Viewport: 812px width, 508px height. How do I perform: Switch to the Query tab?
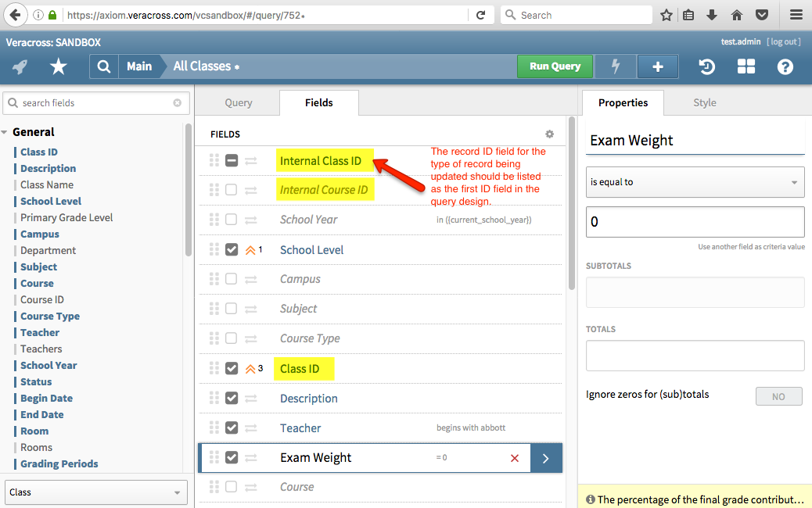coord(239,102)
